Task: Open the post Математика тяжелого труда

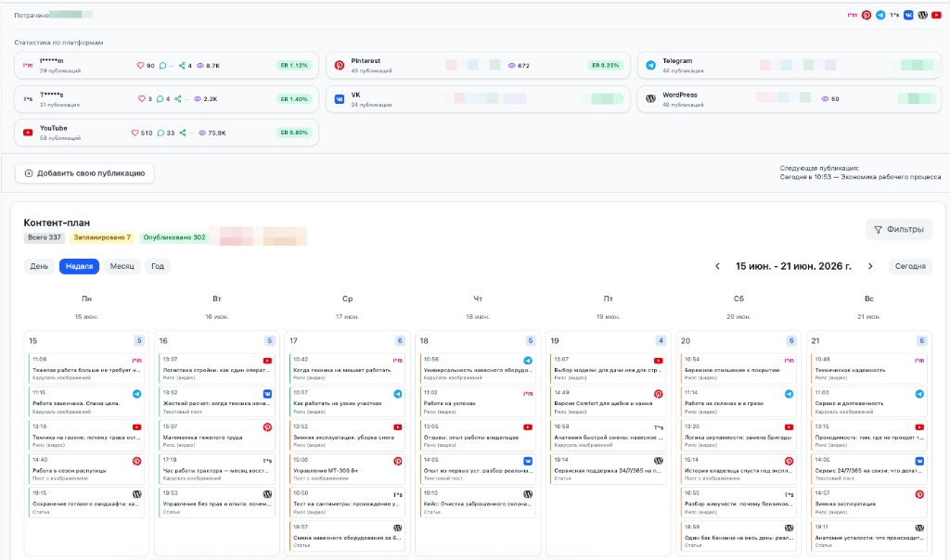Action: click(x=217, y=435)
